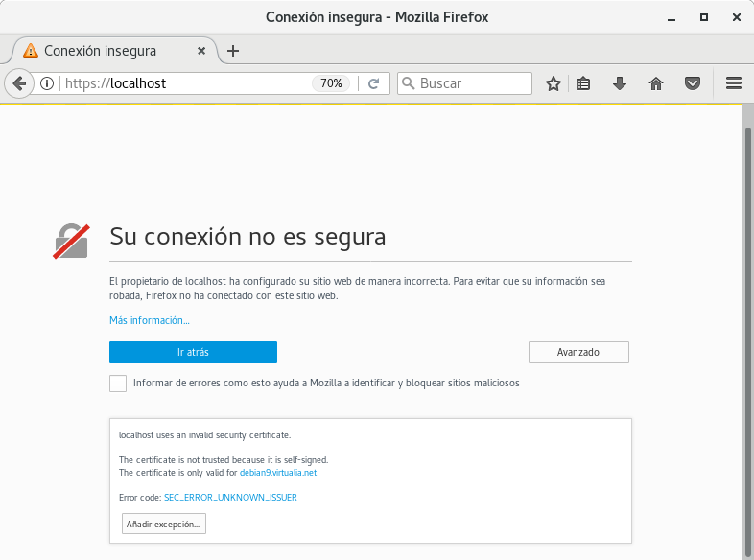Viewport: 754px width, 560px height.
Task: Save page to Pocket icon
Action: [692, 83]
